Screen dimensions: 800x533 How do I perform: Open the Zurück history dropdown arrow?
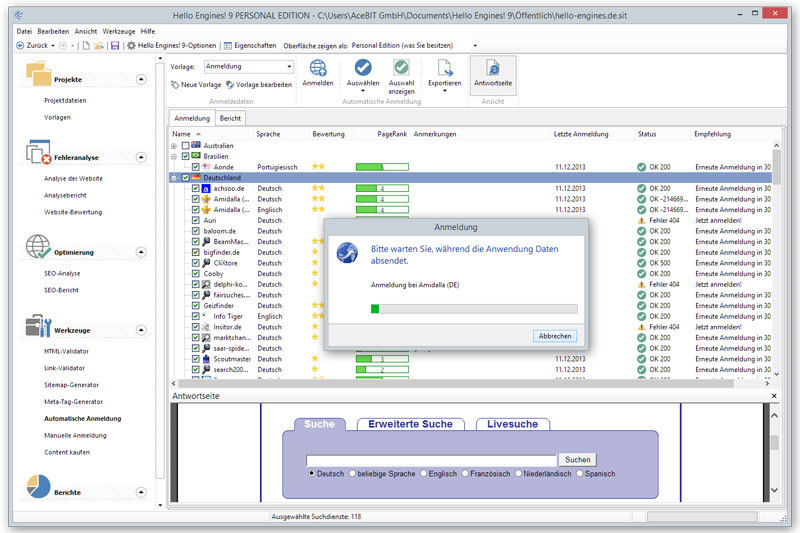53,45
